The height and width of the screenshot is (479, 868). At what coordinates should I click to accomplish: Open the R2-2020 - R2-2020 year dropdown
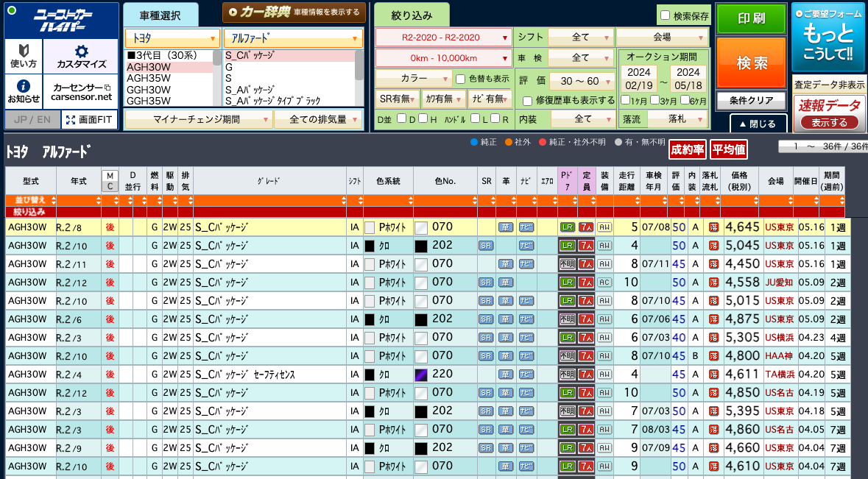tap(443, 38)
